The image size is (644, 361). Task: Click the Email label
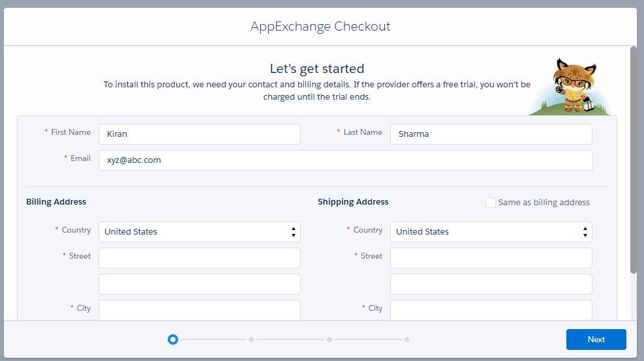pyautogui.click(x=80, y=158)
